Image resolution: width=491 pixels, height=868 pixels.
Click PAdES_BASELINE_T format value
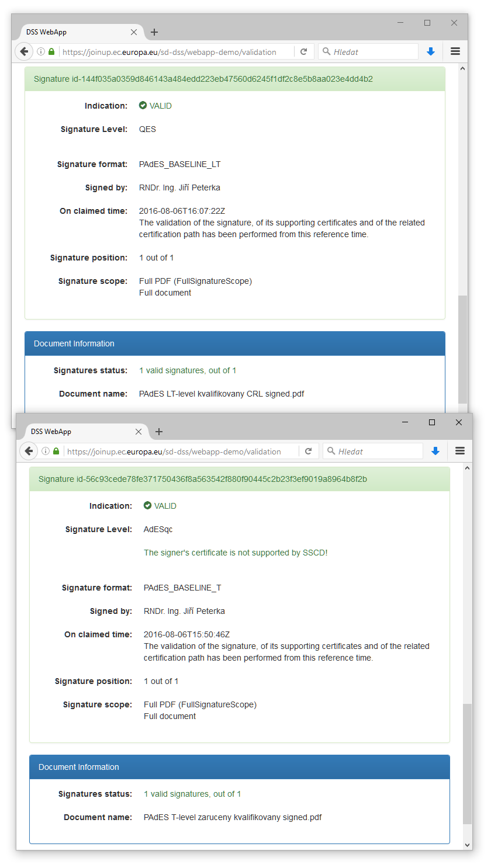pyautogui.click(x=182, y=588)
